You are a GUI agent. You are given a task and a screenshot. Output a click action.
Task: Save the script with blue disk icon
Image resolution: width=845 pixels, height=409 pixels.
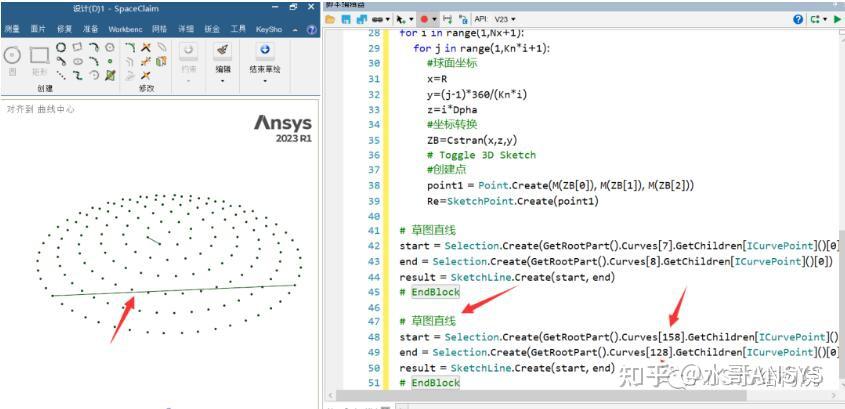(345, 19)
